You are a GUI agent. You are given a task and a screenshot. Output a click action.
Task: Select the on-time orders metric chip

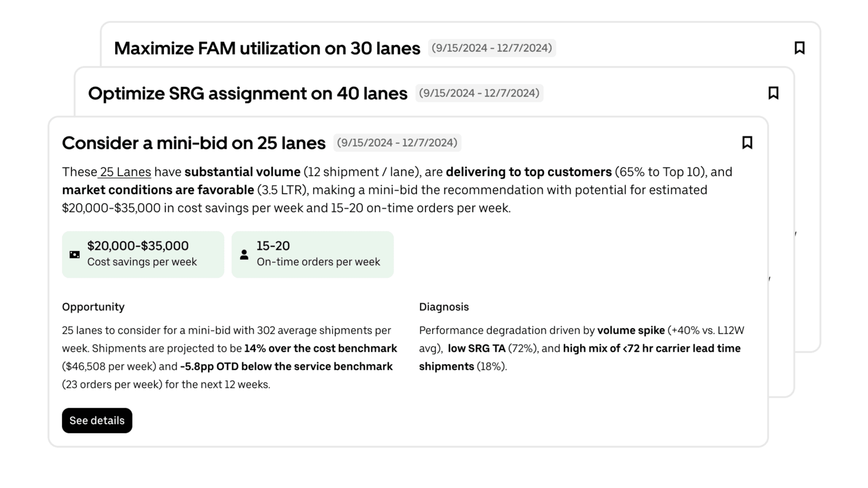pos(312,254)
